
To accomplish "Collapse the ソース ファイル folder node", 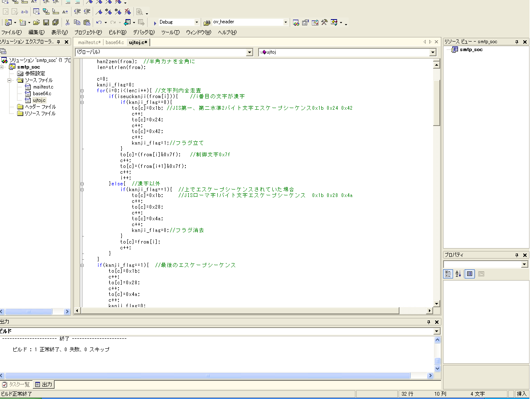I will coord(10,80).
